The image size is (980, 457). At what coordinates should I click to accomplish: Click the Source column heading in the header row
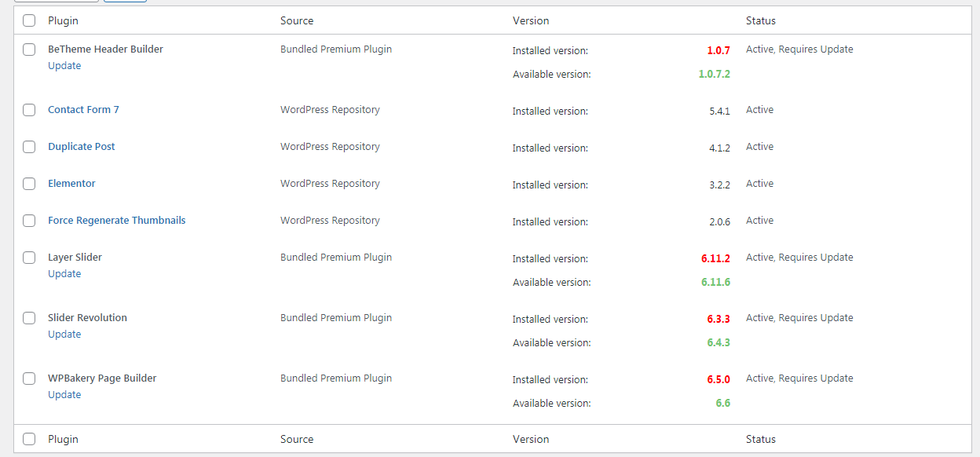[297, 20]
